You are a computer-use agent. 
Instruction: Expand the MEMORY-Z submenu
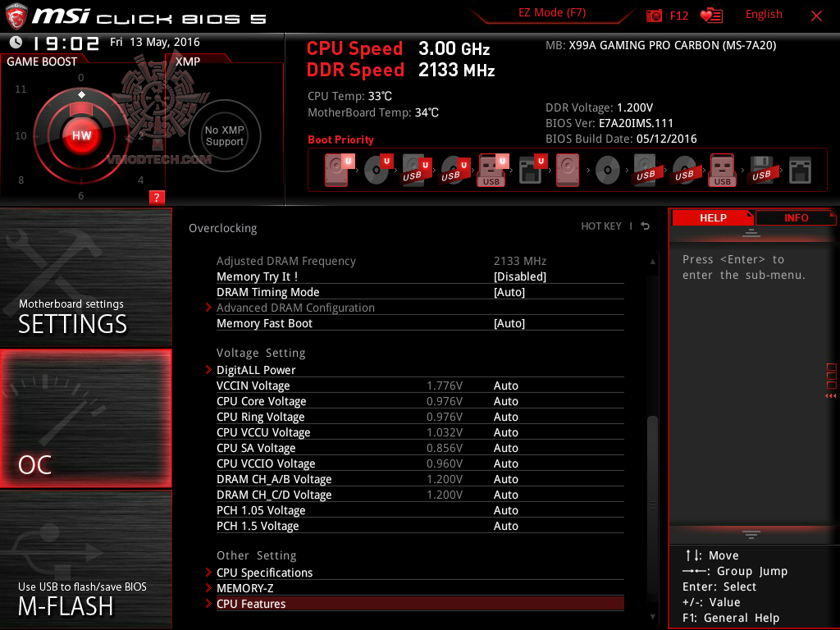[x=420, y=587]
